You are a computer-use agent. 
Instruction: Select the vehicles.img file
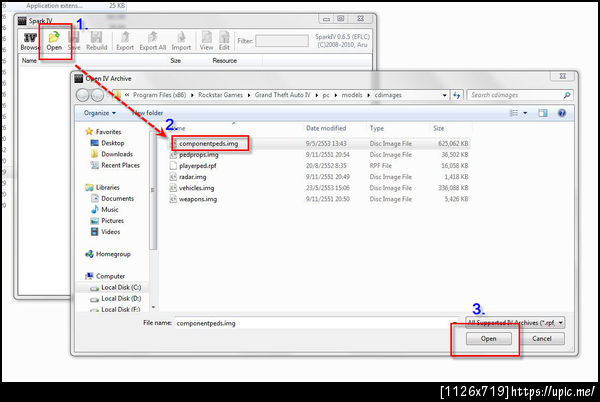(197, 188)
